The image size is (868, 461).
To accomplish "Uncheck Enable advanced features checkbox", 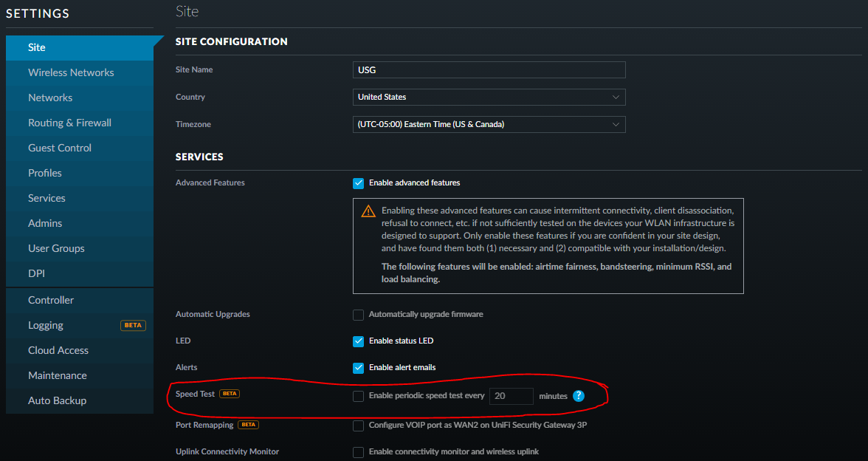I will 359,183.
